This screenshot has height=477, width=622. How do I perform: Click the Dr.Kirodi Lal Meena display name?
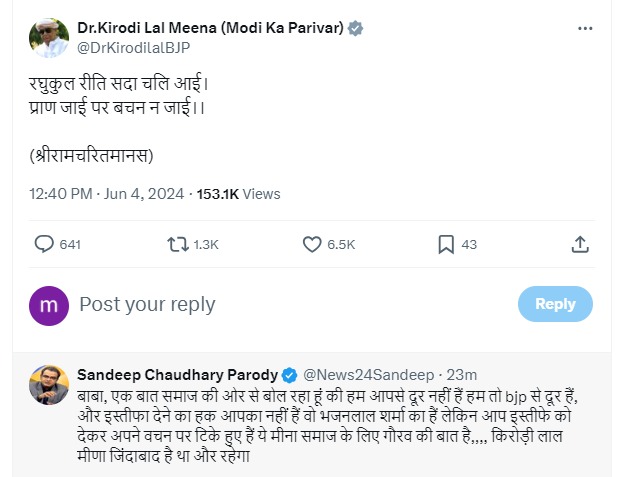210,29
